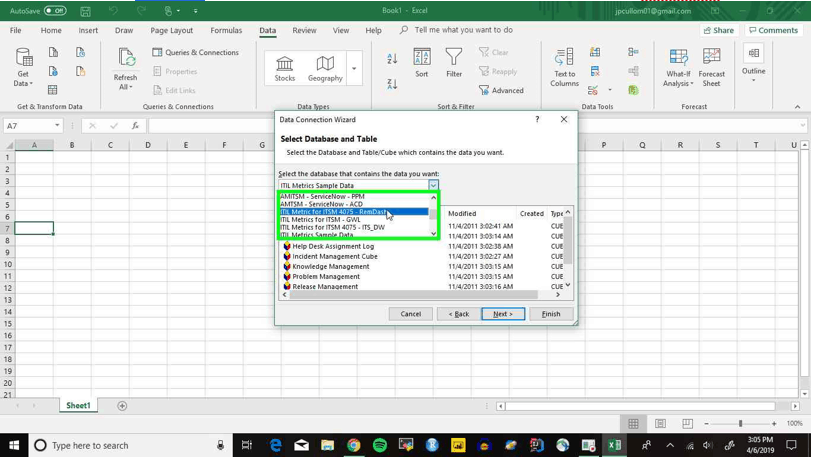The height and width of the screenshot is (458, 813).
Task: Click the Excel taskbar icon
Action: [x=614, y=445]
